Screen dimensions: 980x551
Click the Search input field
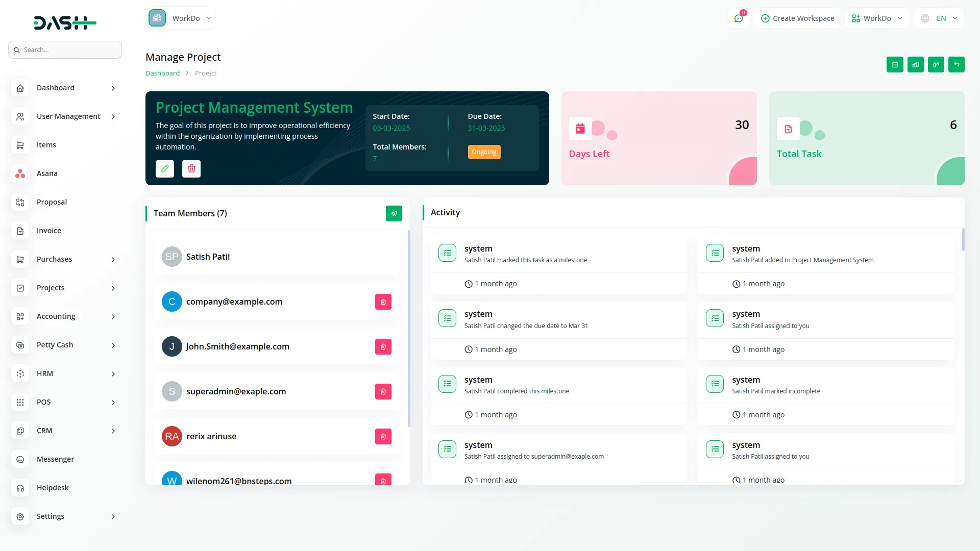pos(65,49)
